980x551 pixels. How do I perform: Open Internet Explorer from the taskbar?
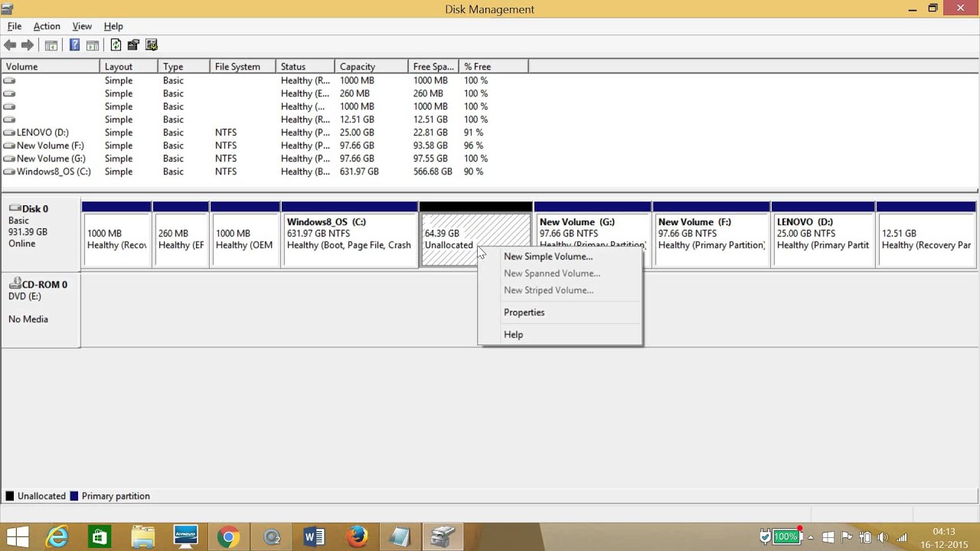pyautogui.click(x=57, y=537)
